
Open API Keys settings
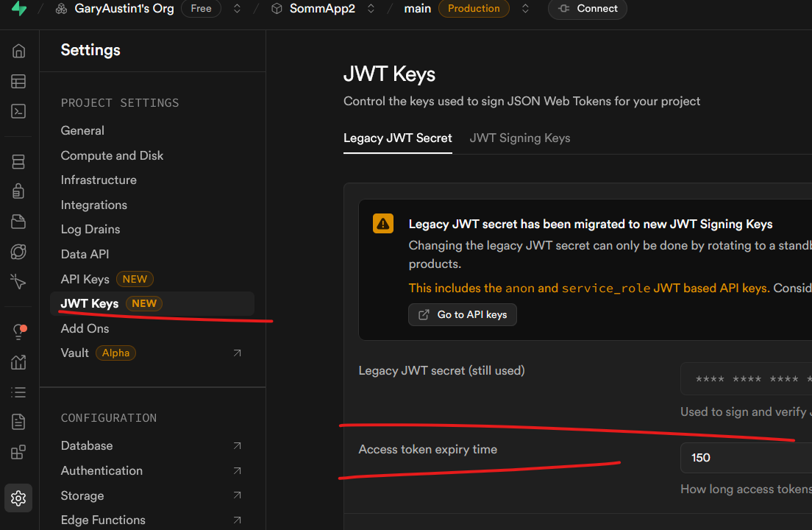tap(85, 279)
